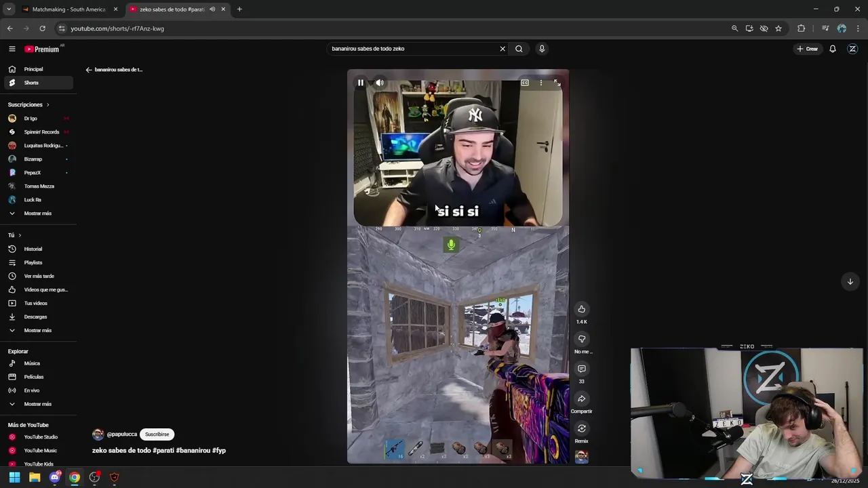Open Discord from the taskbar

tap(55, 477)
